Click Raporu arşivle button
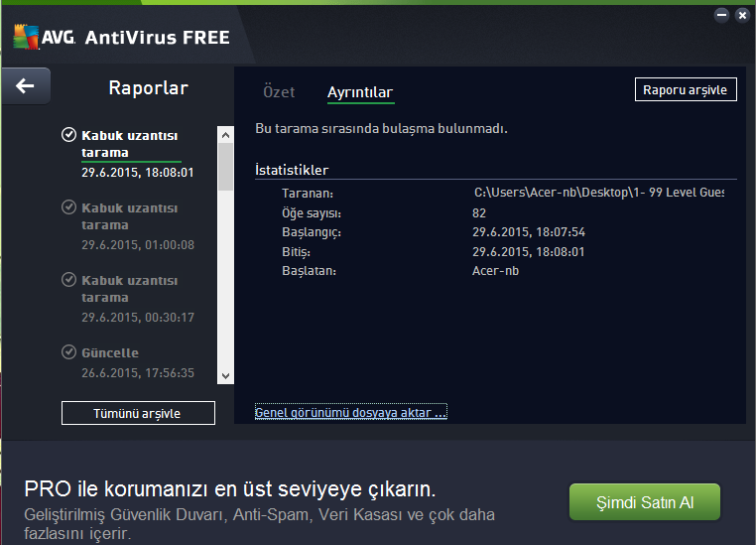 686,89
